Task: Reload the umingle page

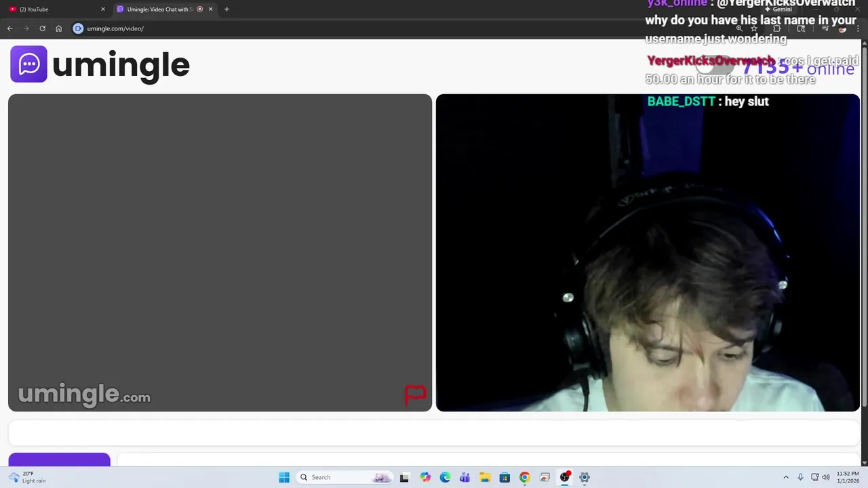Action: pos(42,28)
